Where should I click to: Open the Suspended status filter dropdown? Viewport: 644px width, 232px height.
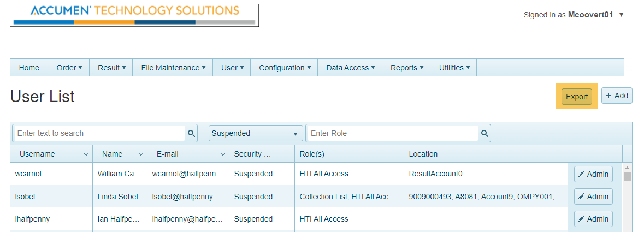click(x=256, y=133)
